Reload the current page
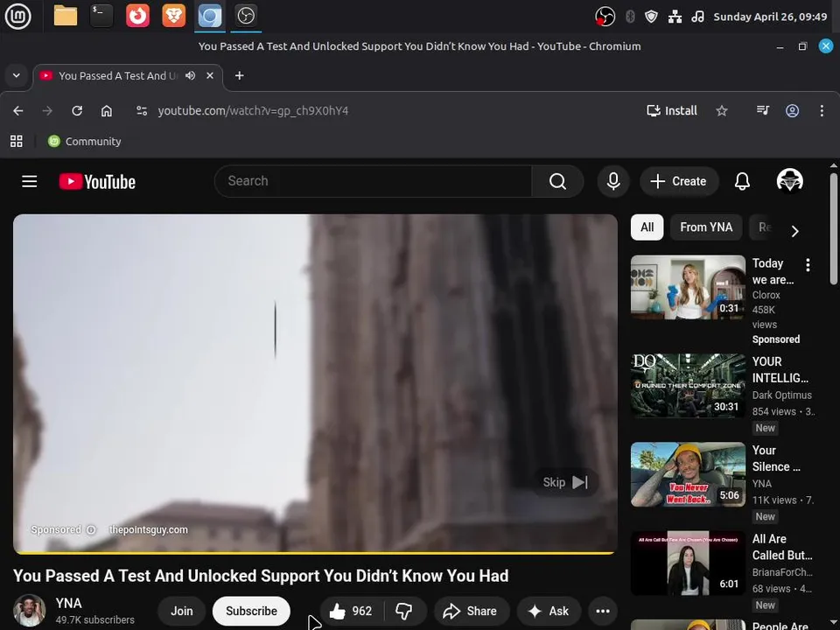The width and height of the screenshot is (840, 630). (x=77, y=111)
